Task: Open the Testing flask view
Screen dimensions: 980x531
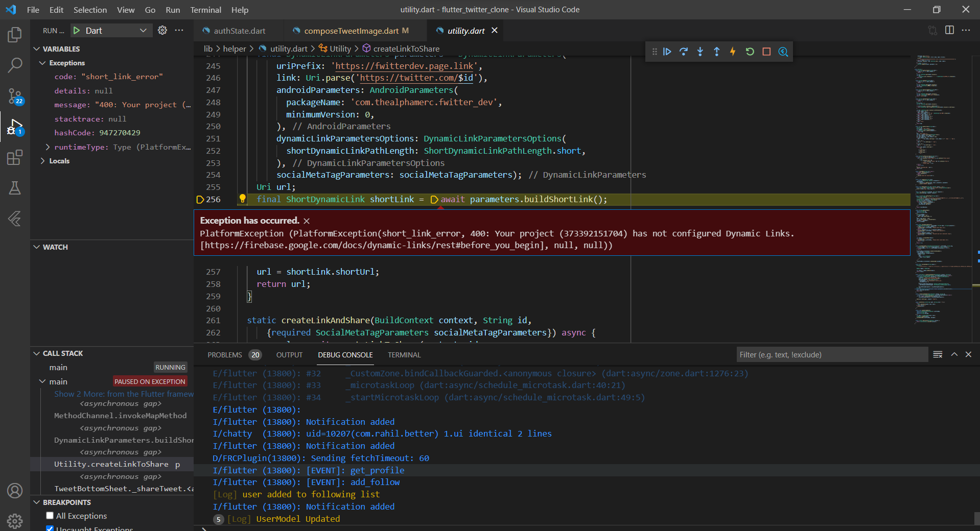Action: pyautogui.click(x=15, y=188)
